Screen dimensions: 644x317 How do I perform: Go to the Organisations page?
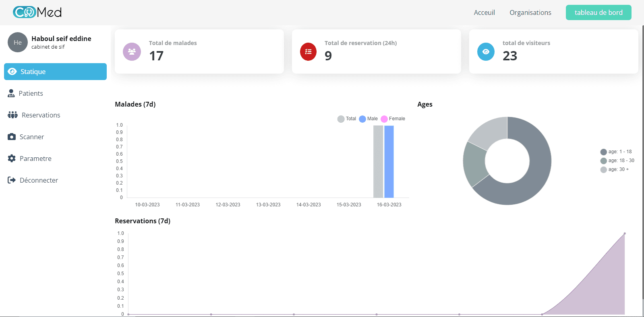[x=530, y=12]
